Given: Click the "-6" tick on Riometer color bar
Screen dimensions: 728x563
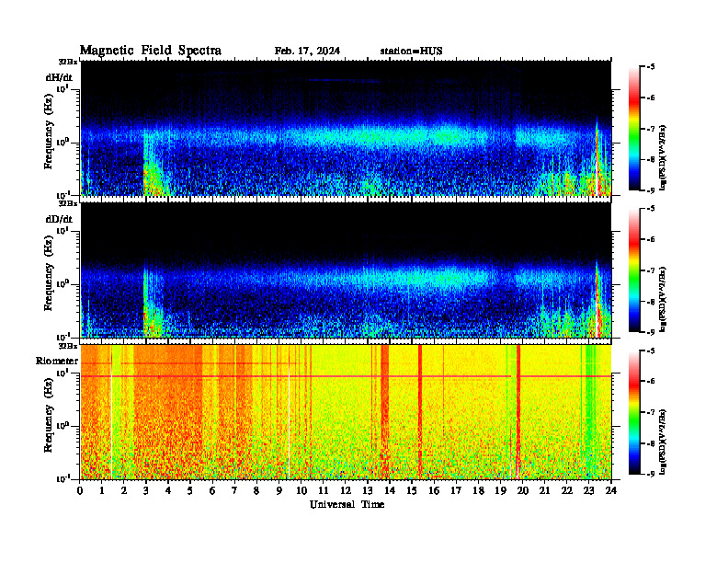Looking at the screenshot, I should [651, 382].
